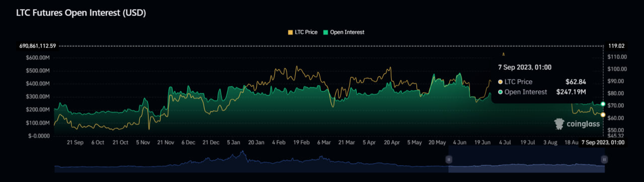Image resolution: width=644 pixels, height=182 pixels.
Task: Click the tooltip's Open Interest row label
Action: (526, 92)
